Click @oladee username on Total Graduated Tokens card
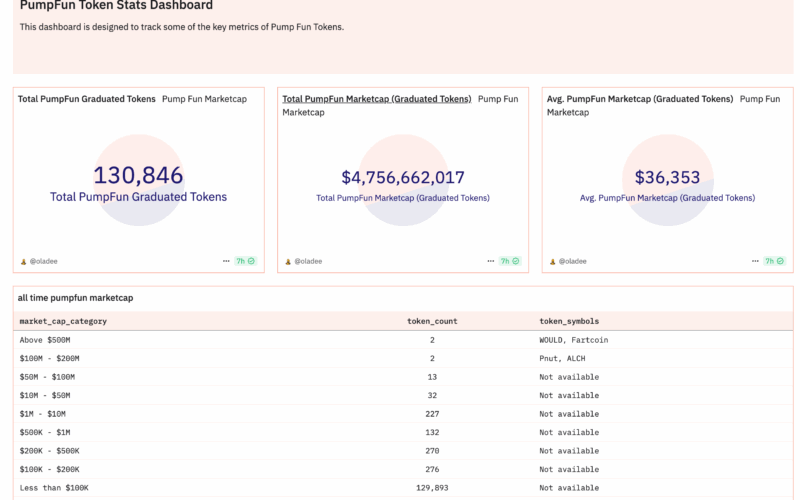 click(x=43, y=261)
